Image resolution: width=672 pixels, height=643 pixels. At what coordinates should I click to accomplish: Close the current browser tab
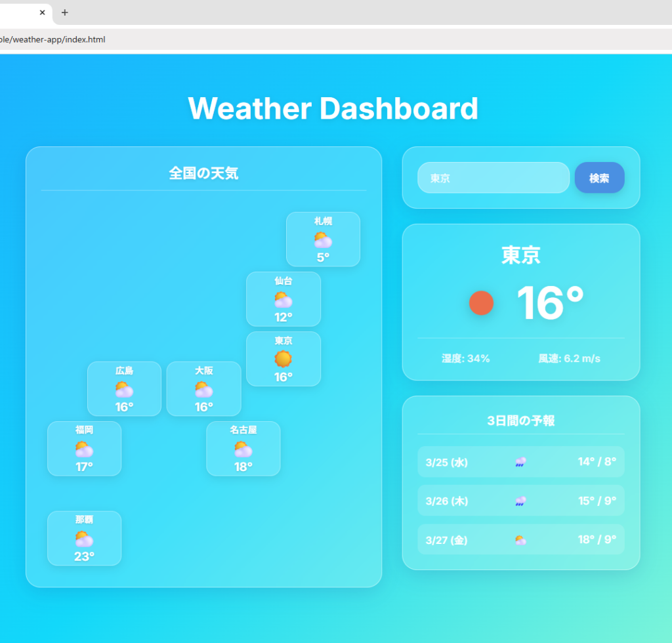pos(43,12)
